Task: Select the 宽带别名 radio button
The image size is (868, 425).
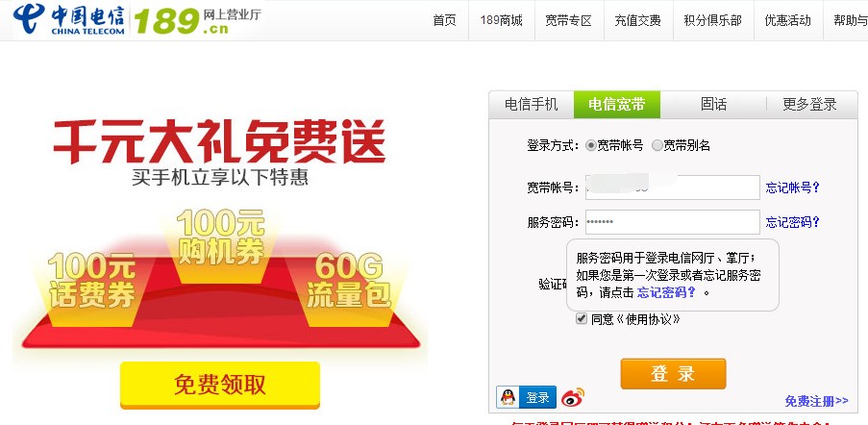Action: [x=657, y=145]
